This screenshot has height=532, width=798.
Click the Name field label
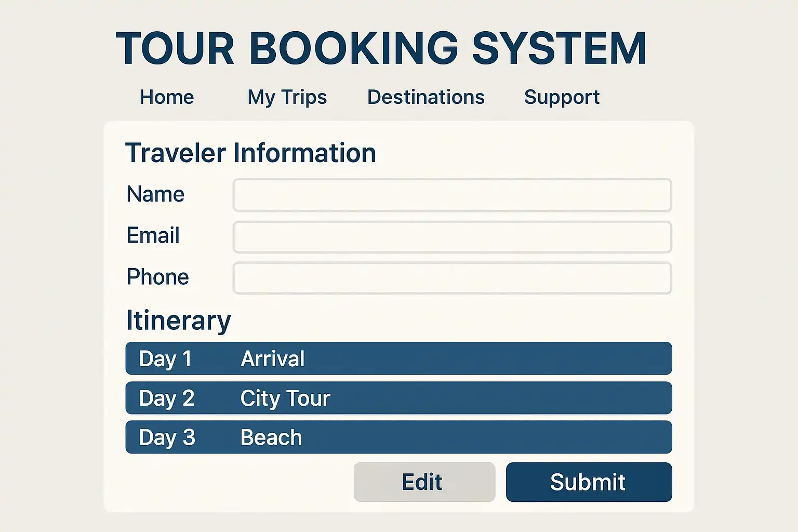click(x=155, y=194)
